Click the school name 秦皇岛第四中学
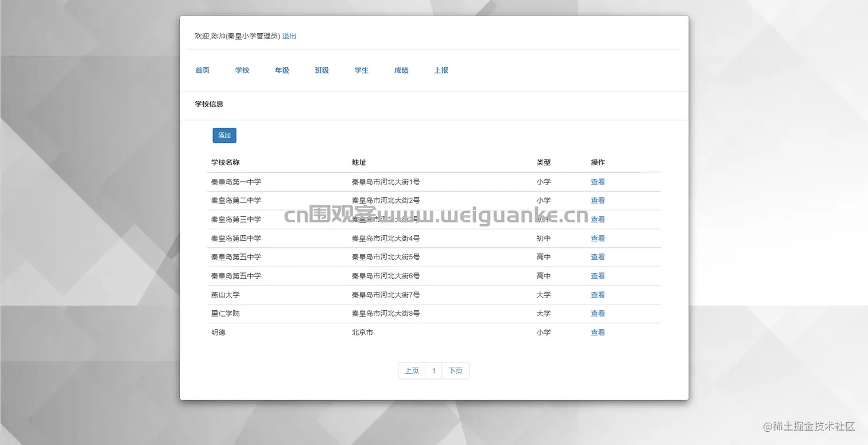868x445 pixels. (236, 239)
